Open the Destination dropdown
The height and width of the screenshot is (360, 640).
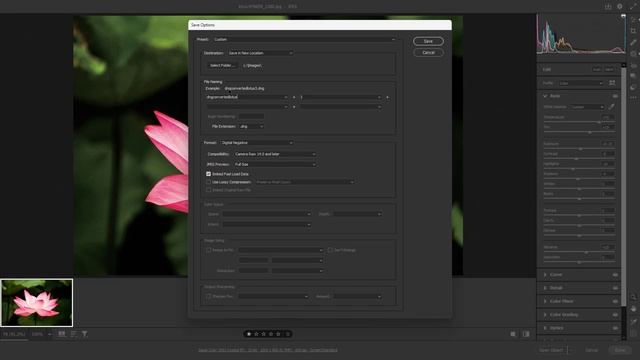click(260, 53)
